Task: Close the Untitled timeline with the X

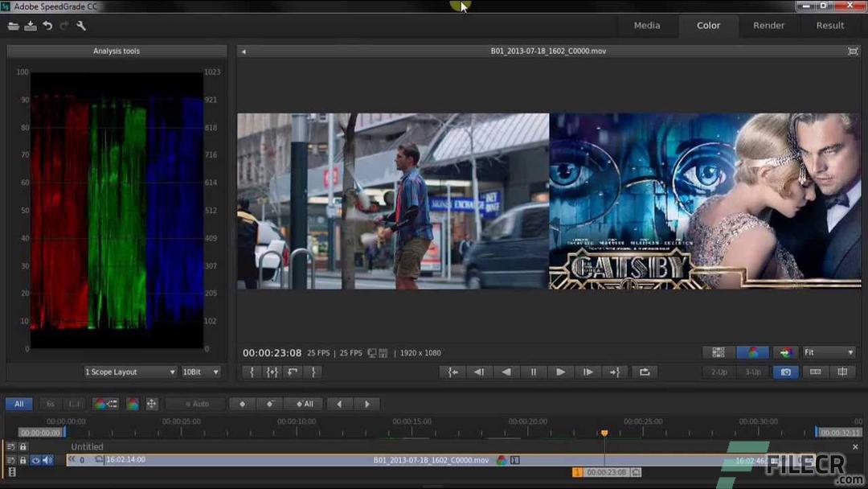Action: [x=855, y=446]
